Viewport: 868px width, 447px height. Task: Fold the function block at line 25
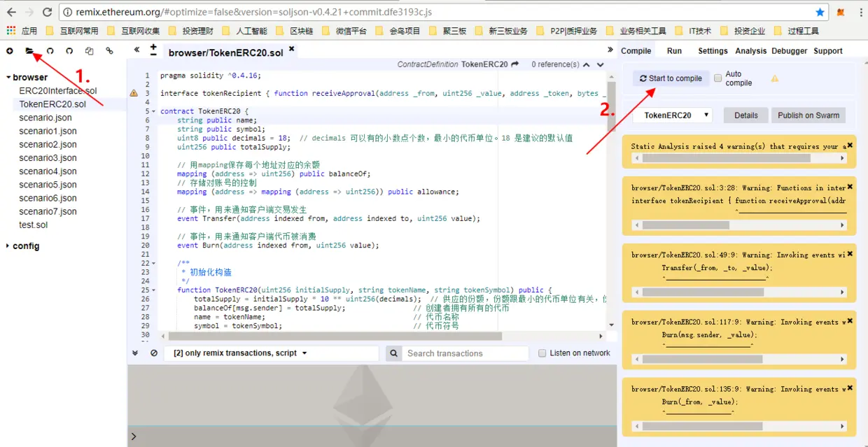coord(153,290)
